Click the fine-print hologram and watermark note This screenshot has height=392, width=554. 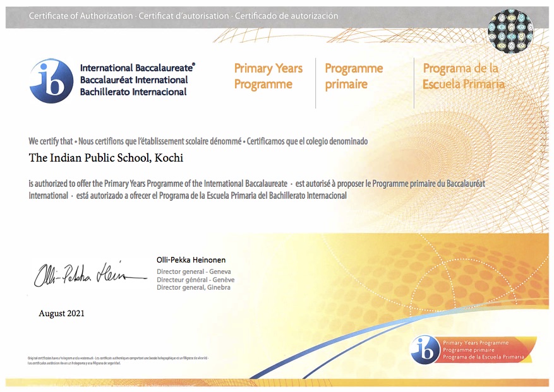coord(118,360)
